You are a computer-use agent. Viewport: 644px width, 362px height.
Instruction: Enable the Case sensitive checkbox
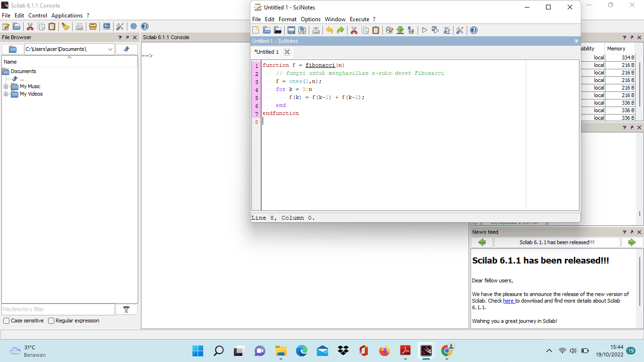6,321
